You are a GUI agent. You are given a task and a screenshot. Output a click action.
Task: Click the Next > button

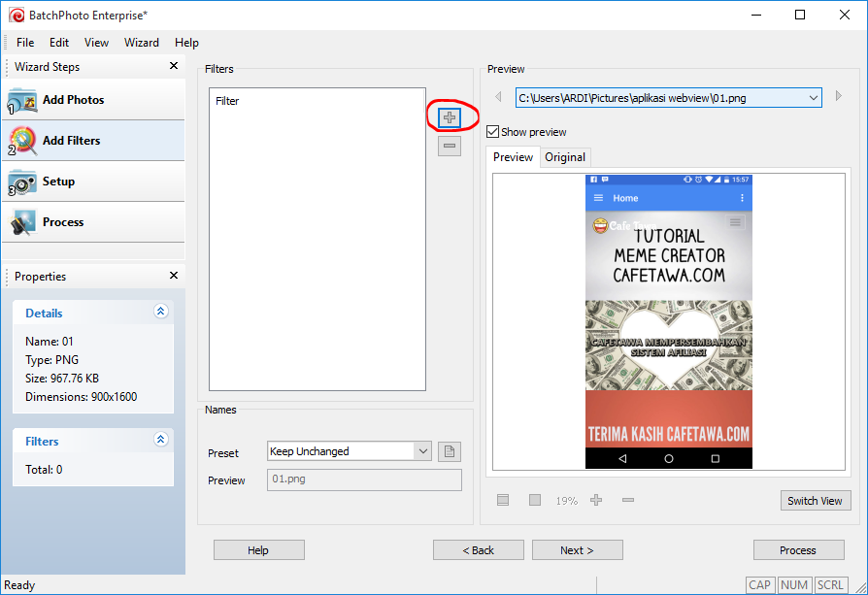577,550
